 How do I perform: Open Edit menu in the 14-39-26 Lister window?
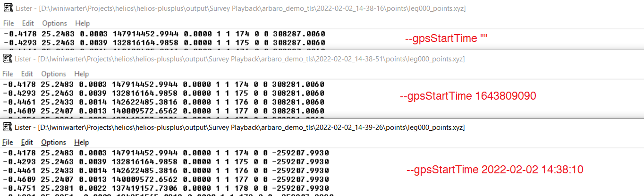pos(27,142)
